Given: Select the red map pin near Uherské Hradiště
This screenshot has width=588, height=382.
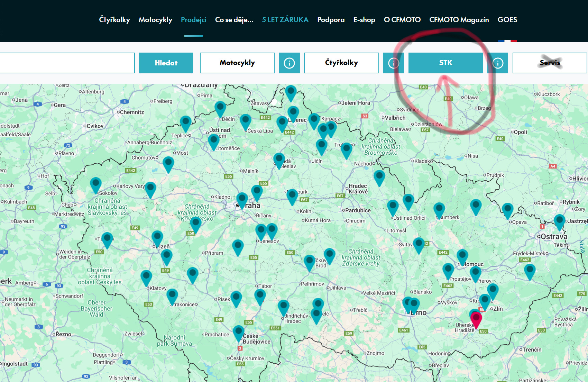Looking at the screenshot, I should tap(476, 318).
